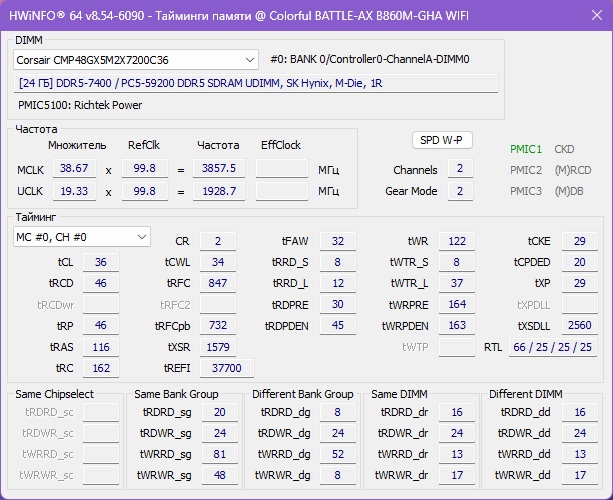Click the tXP value 29
Image resolution: width=613 pixels, height=500 pixels.
coord(580,283)
